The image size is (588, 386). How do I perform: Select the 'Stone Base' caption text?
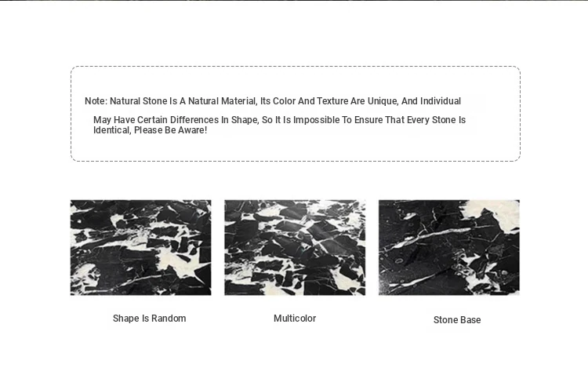click(x=457, y=320)
